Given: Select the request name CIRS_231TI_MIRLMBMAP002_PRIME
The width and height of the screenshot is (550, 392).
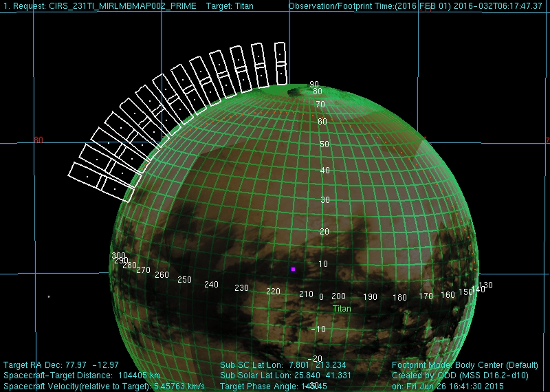Looking at the screenshot, I should point(122,6).
